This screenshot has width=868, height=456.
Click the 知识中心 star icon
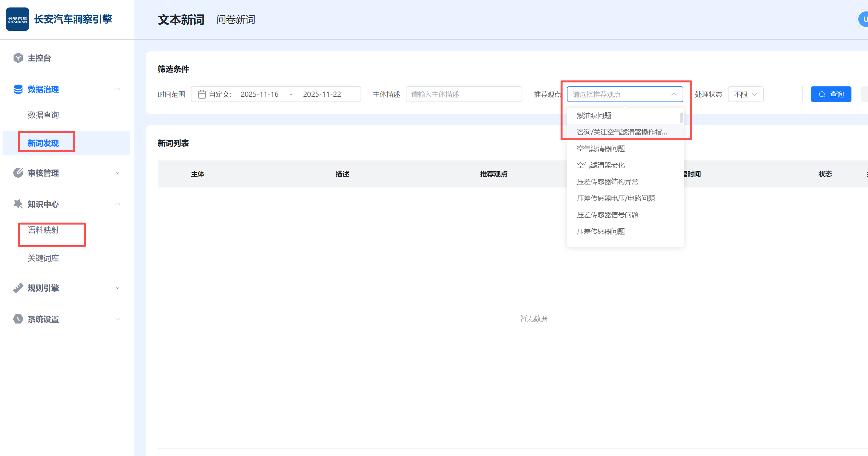click(18, 204)
